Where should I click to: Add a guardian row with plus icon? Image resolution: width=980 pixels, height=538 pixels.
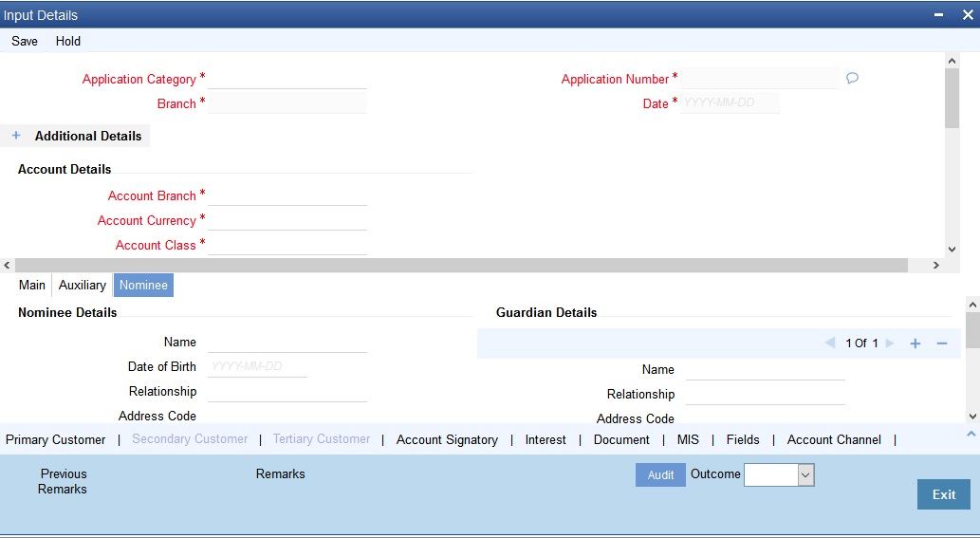click(x=915, y=343)
